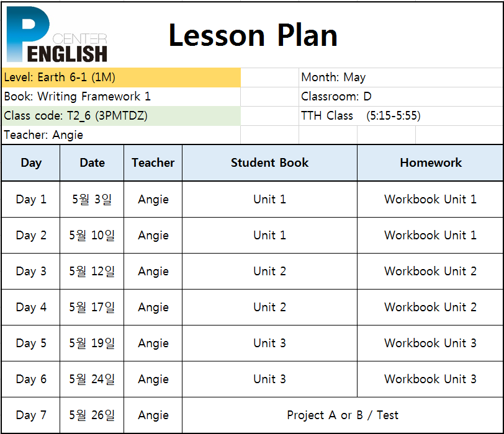Select the Month: May cell
Image resolution: width=504 pixels, height=434 pixels.
coord(401,77)
